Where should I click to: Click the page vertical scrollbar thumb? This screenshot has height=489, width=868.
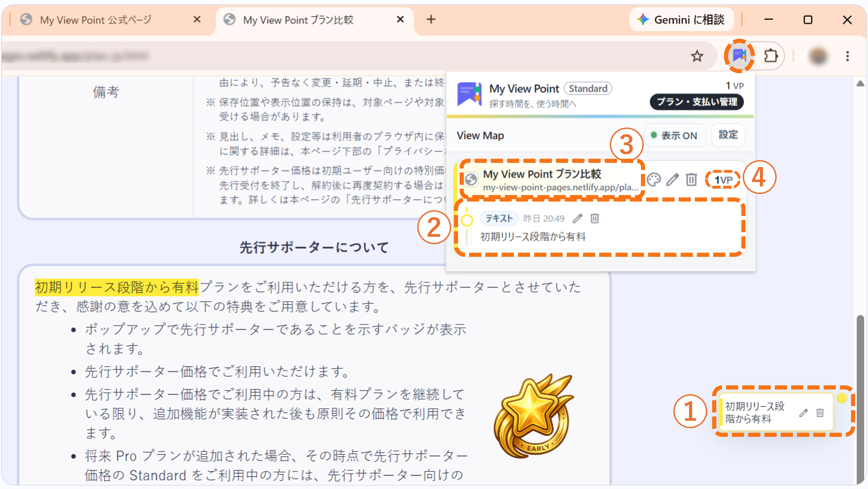860,400
